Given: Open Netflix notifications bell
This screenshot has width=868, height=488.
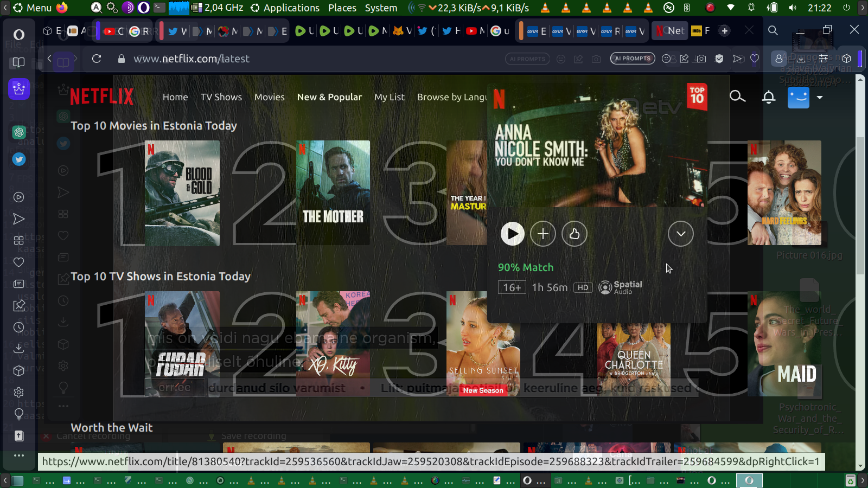Looking at the screenshot, I should (769, 97).
